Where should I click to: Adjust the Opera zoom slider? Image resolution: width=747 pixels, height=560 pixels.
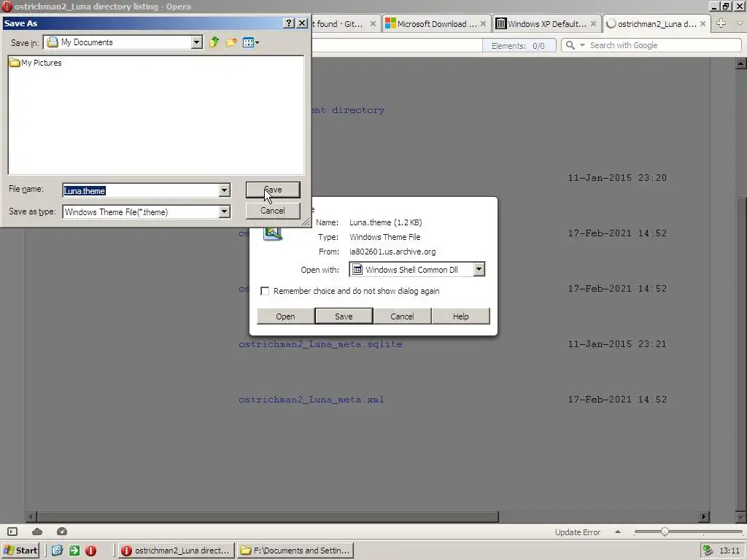tap(665, 532)
